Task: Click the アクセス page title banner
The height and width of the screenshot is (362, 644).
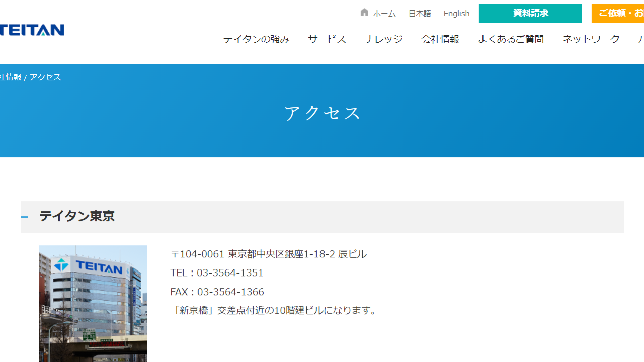Action: click(x=322, y=112)
